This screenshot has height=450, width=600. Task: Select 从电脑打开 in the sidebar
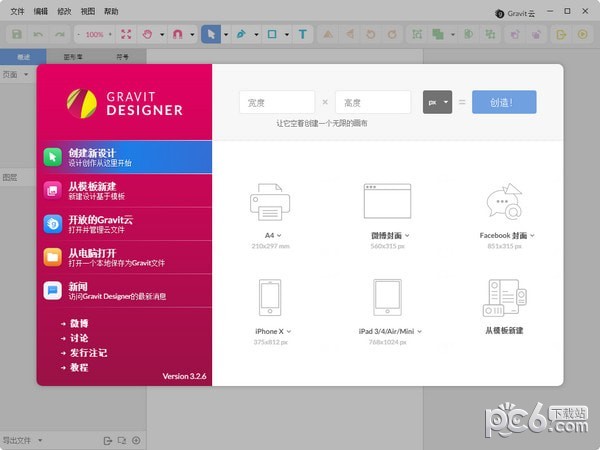click(124, 257)
